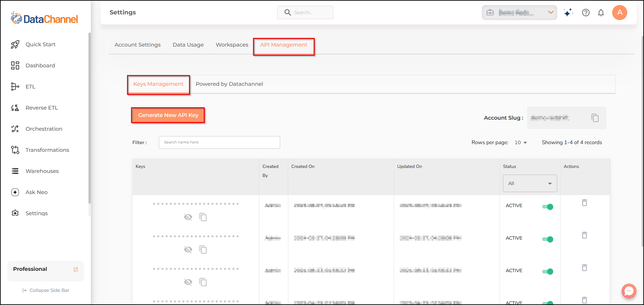Viewport: 644px width, 305px height.
Task: Toggle second key's ACTIVE status switch
Action: [548, 239]
